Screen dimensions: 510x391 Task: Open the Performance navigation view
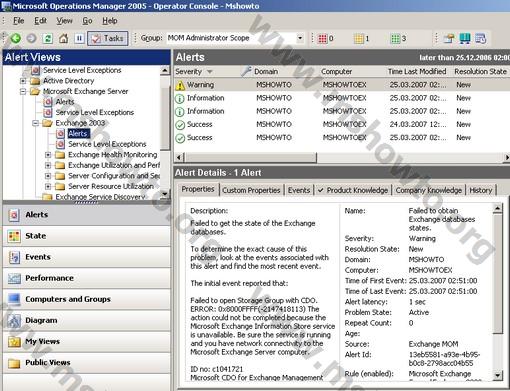click(x=86, y=278)
